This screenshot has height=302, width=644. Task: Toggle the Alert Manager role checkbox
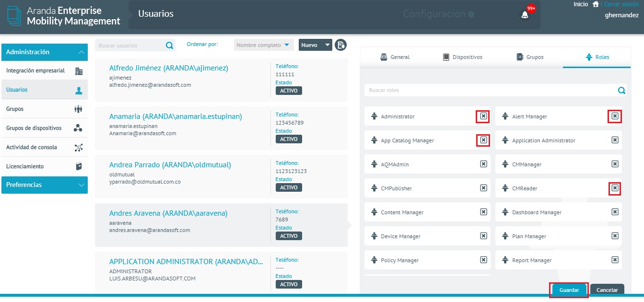[x=615, y=116]
